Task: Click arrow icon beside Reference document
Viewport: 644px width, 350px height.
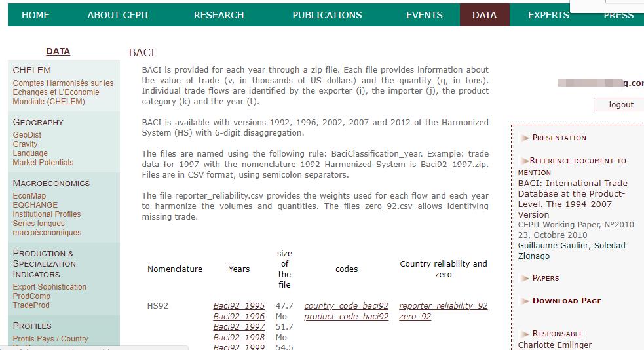Action: 525,161
